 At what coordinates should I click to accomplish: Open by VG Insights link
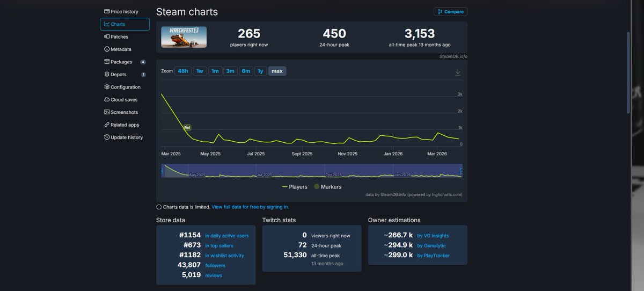point(433,236)
